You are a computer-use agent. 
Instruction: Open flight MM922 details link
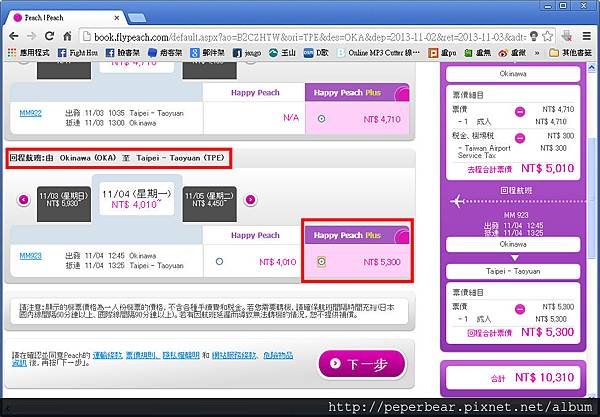[x=30, y=113]
